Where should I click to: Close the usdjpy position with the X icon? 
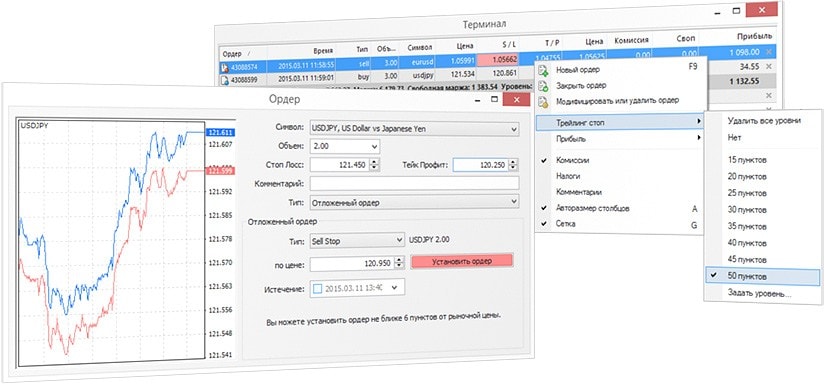point(769,66)
